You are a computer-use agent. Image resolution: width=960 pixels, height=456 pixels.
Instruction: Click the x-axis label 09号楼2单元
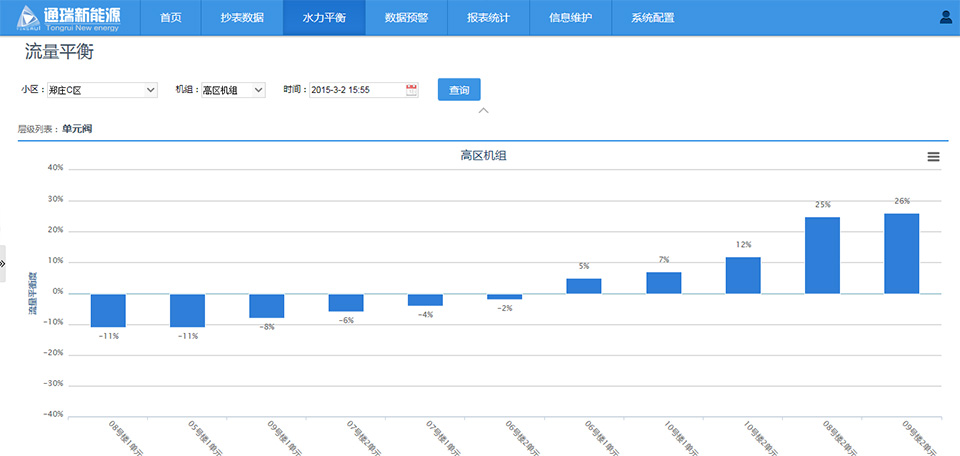(x=920, y=438)
